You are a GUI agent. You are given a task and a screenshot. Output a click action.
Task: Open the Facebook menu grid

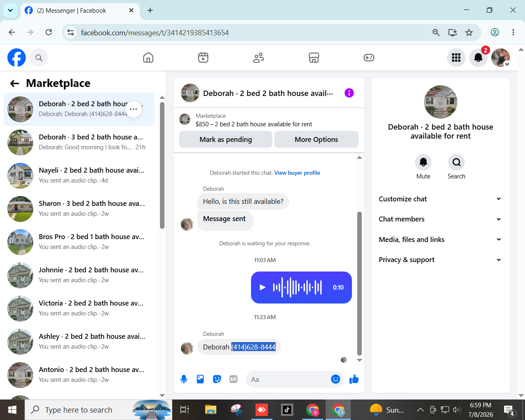(456, 58)
